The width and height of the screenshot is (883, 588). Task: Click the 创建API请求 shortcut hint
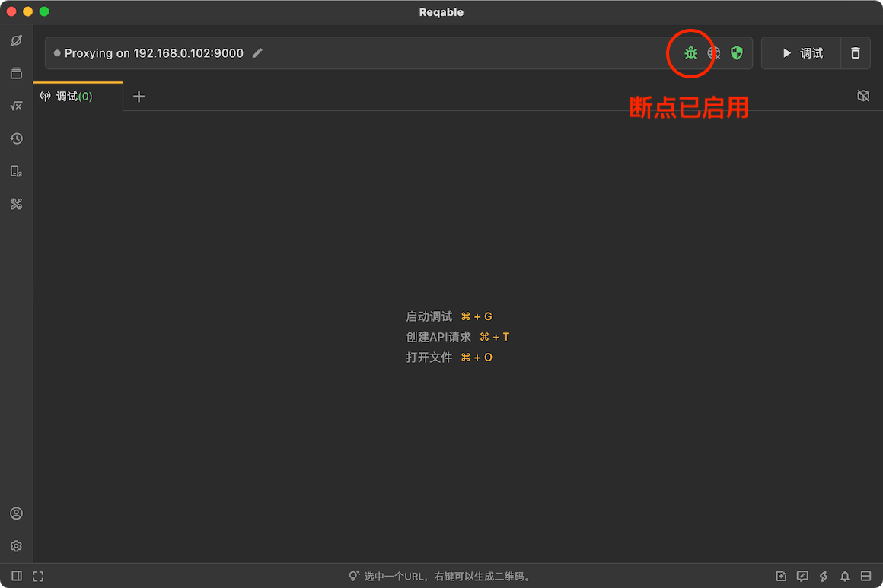[457, 336]
